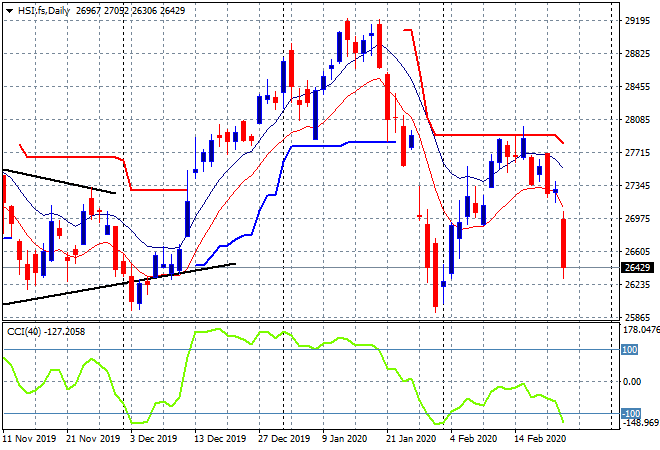Click date label 27 Dec 2019
The height and width of the screenshot is (450, 660).
[x=284, y=439]
